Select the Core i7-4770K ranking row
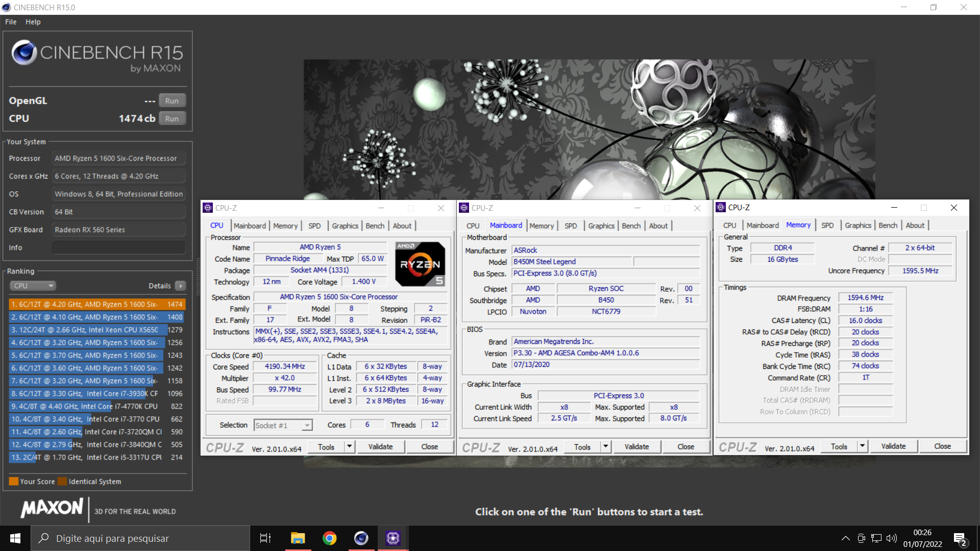Image resolution: width=980 pixels, height=551 pixels. click(x=97, y=406)
